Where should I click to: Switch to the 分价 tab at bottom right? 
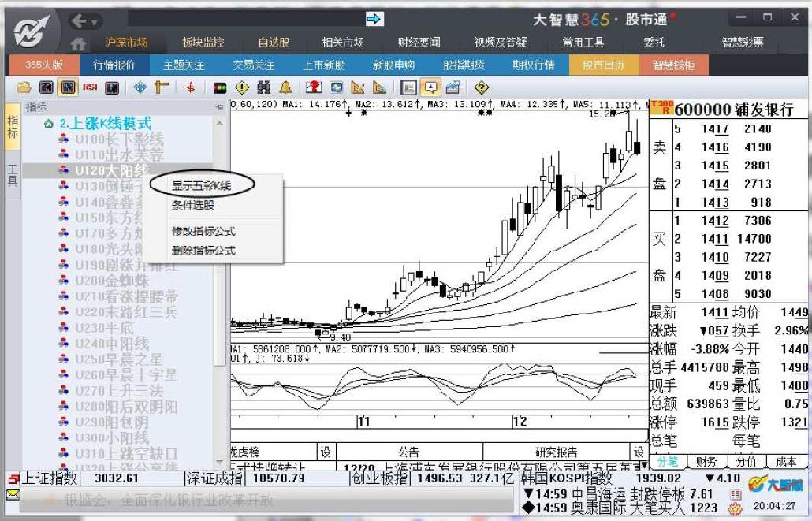point(746,461)
